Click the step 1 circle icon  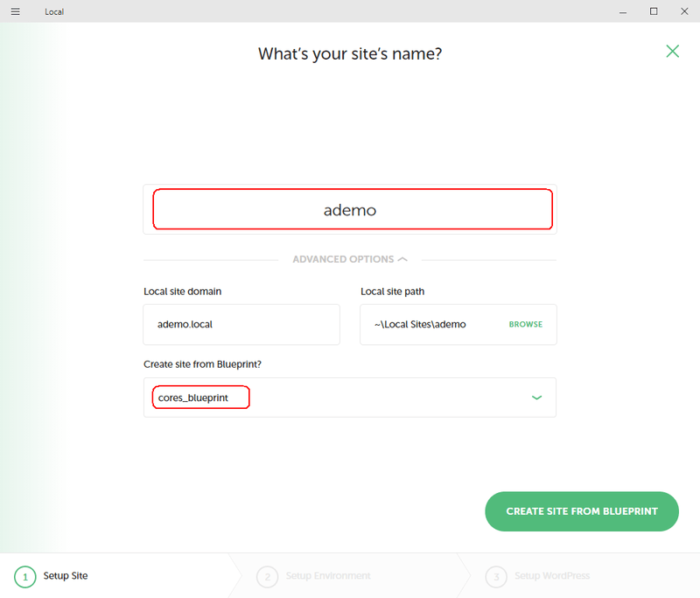[25, 577]
